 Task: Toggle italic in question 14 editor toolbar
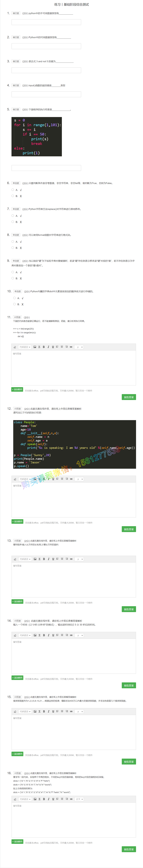point(48,635)
